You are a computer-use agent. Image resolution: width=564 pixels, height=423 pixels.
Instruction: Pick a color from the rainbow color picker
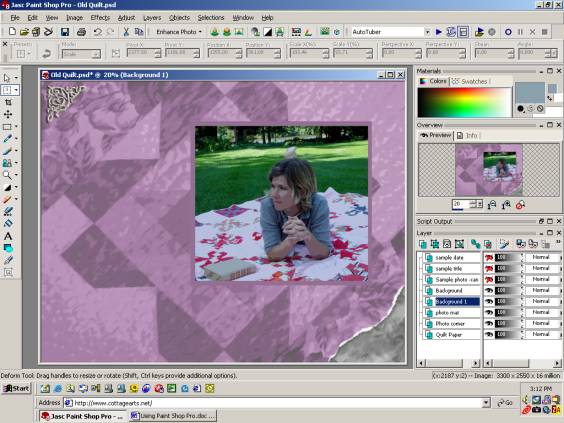coord(464,102)
